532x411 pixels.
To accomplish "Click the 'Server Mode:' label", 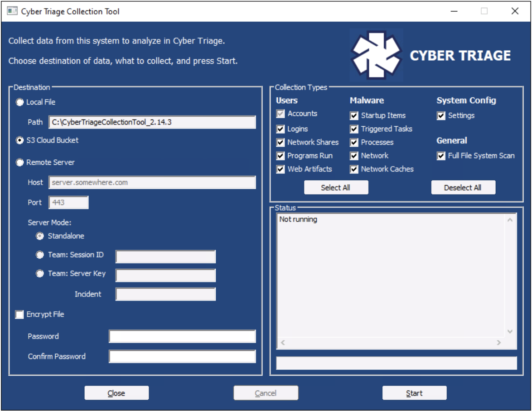I will point(49,223).
